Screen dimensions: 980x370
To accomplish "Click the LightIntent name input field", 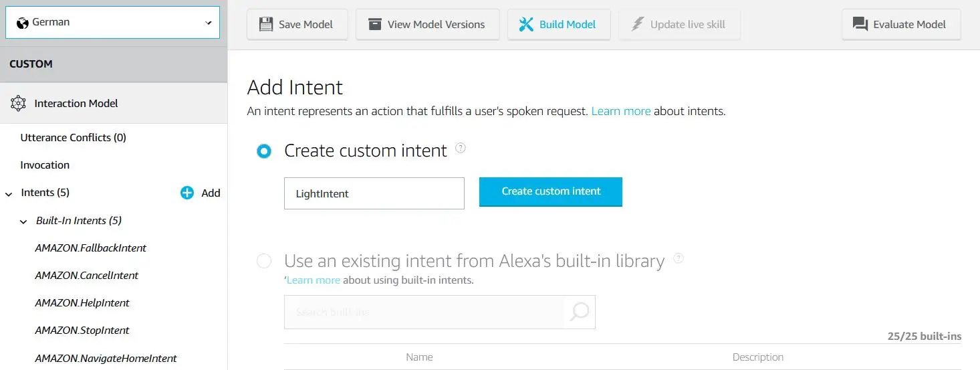I will (x=374, y=193).
